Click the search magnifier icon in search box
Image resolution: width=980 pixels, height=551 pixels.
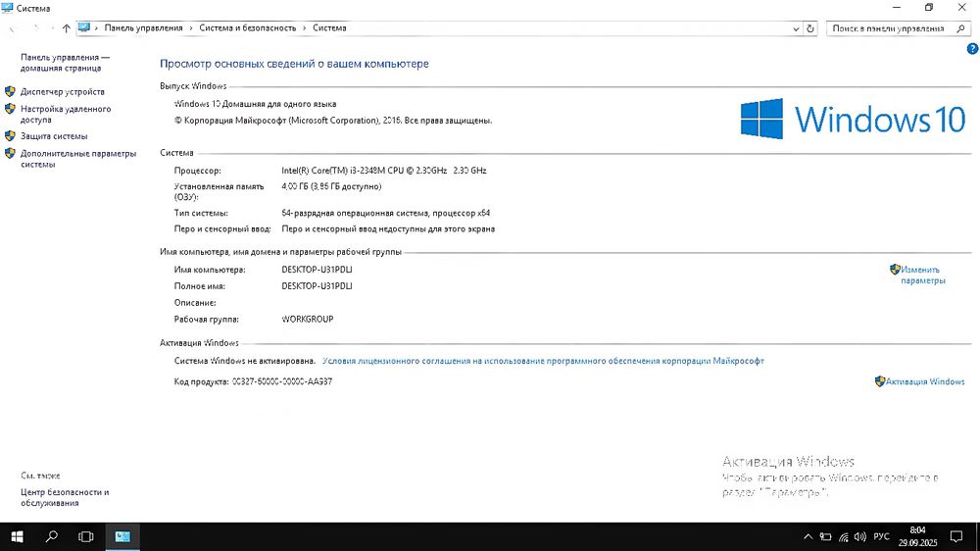pos(961,28)
